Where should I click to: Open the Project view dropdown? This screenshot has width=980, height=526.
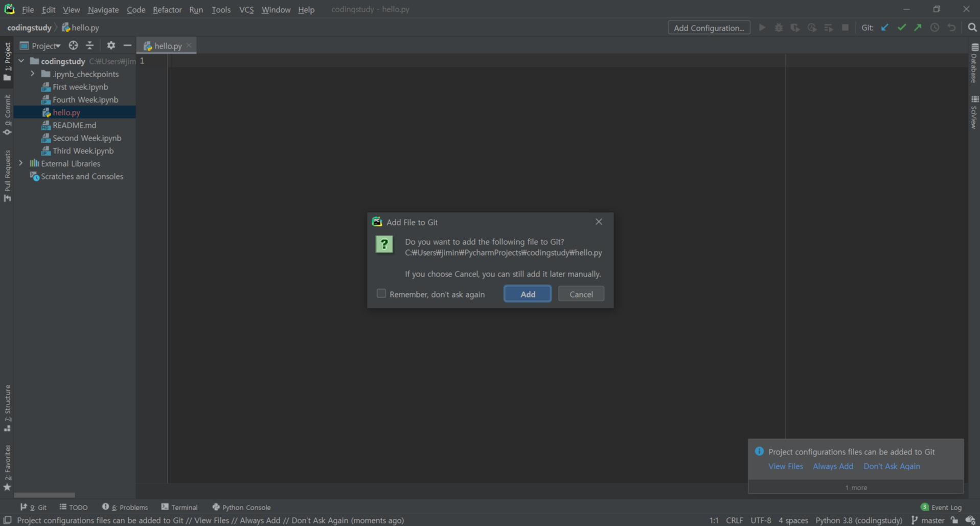(40, 46)
